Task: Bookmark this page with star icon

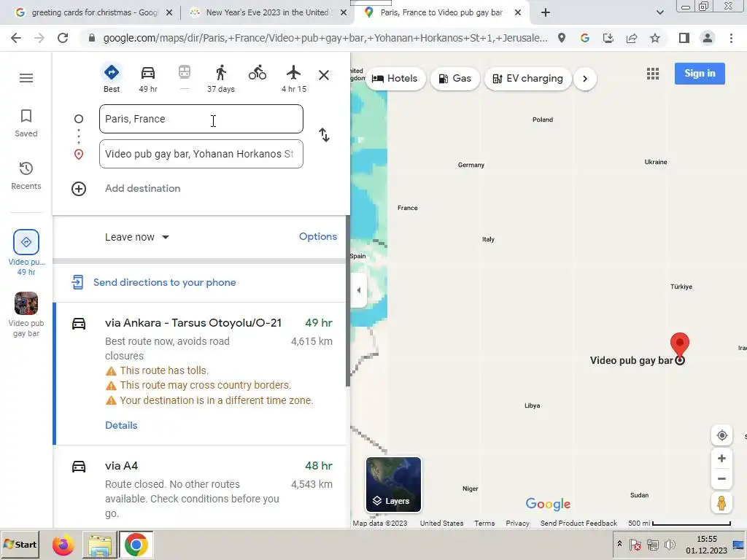Action: coord(655,38)
